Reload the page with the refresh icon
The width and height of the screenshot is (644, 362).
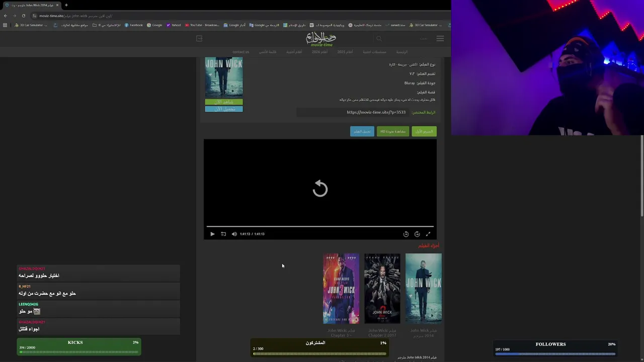(23, 16)
